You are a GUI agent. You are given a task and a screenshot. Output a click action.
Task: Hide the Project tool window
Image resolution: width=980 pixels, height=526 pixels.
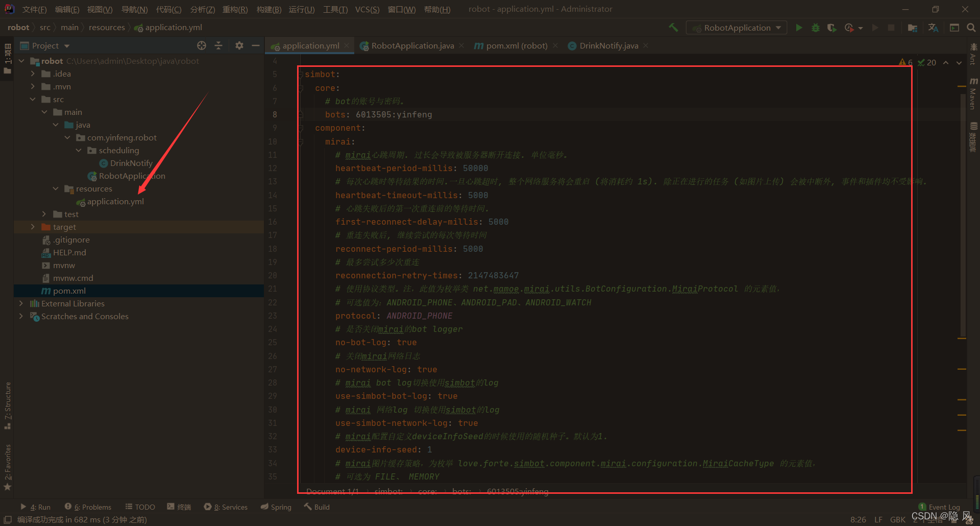(256, 45)
